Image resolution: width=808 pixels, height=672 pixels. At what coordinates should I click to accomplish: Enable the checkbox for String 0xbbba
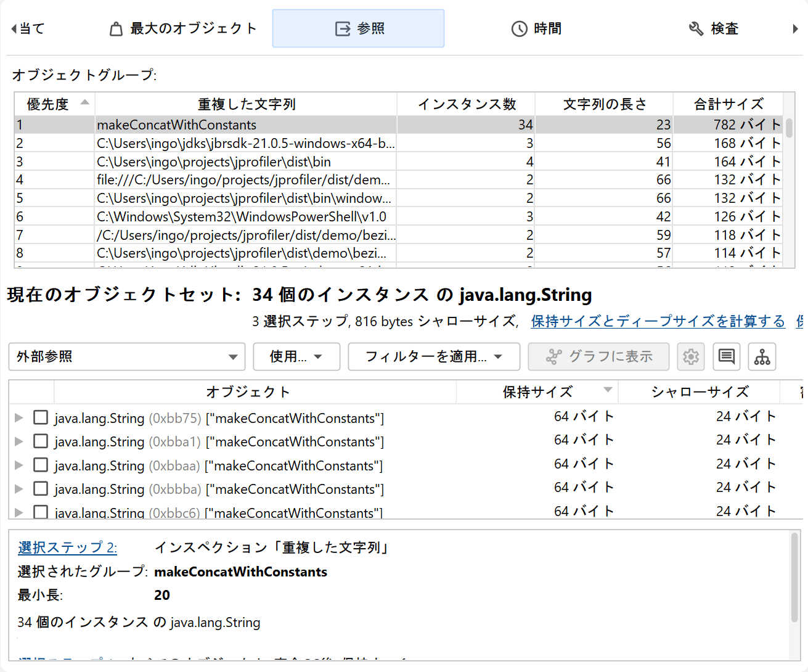(41, 489)
